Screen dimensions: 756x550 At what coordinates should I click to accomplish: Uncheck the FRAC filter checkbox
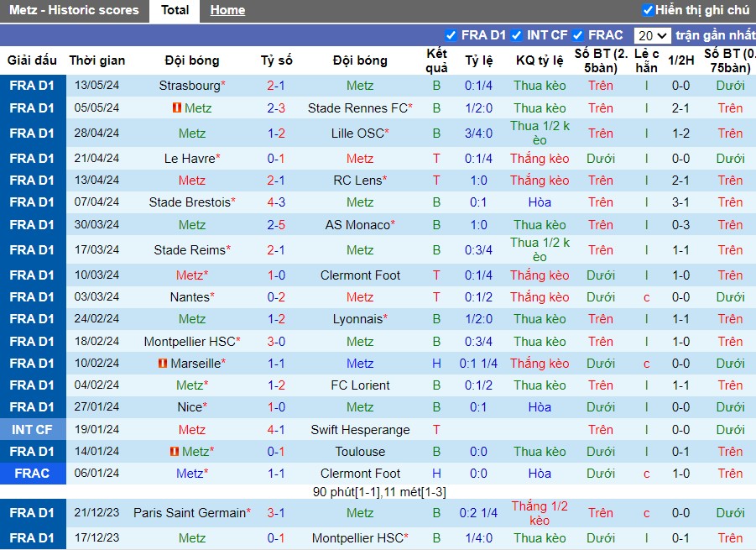click(577, 35)
